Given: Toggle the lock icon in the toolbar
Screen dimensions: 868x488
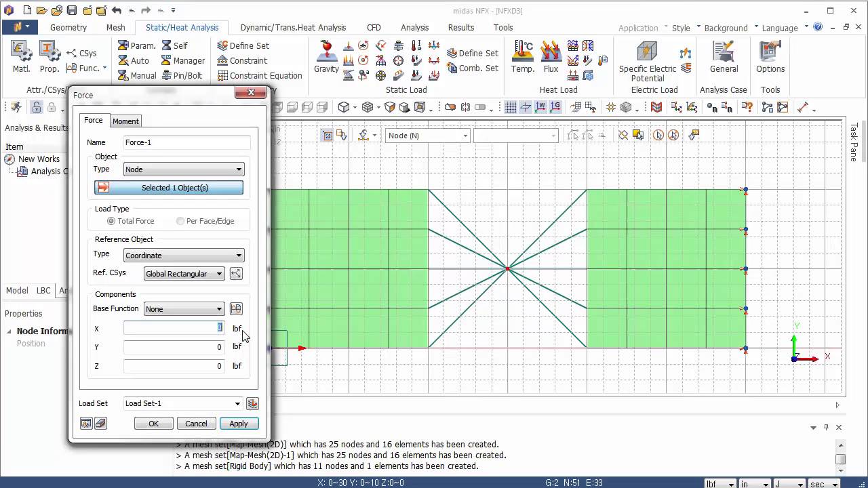Looking at the screenshot, I should point(36,107).
